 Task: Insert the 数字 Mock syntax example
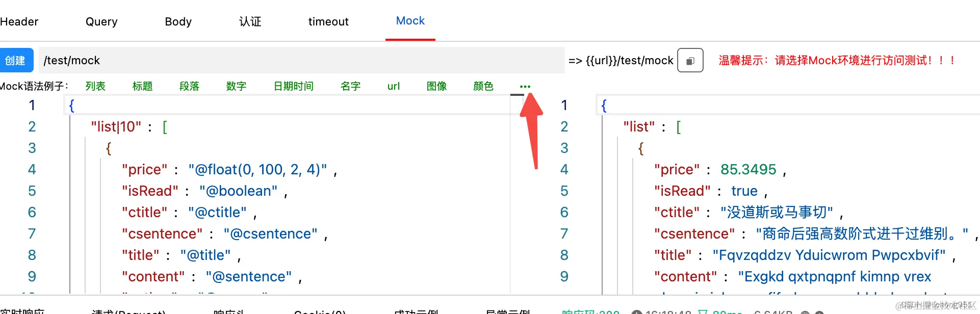click(x=236, y=86)
